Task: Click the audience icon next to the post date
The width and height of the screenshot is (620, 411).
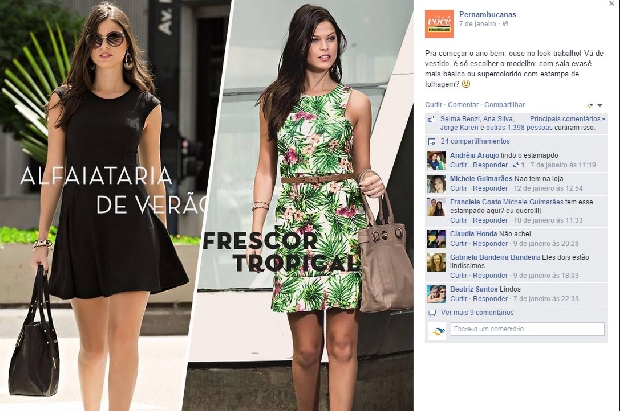Action: point(506,24)
